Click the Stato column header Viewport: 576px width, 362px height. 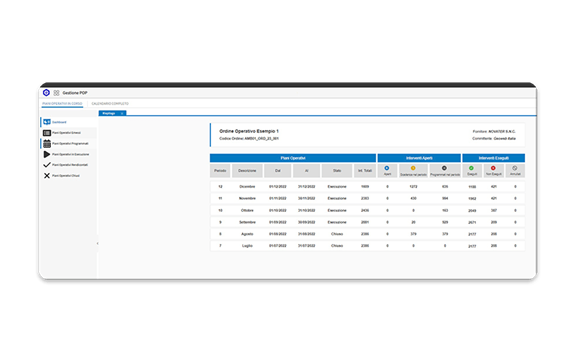[x=337, y=171]
